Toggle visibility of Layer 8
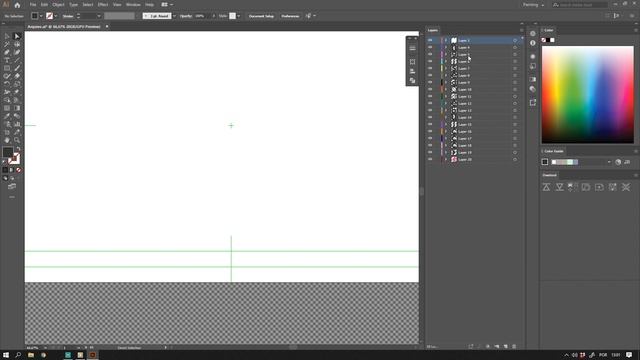Screen dimensions: 640x360 tap(430, 76)
